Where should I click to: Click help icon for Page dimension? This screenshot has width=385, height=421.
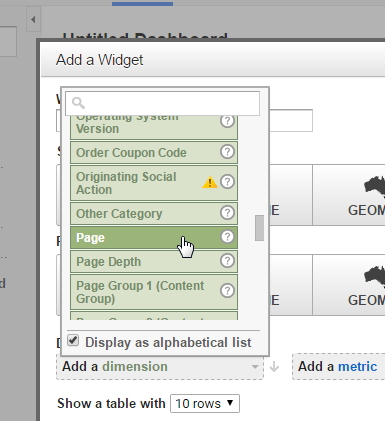227,237
